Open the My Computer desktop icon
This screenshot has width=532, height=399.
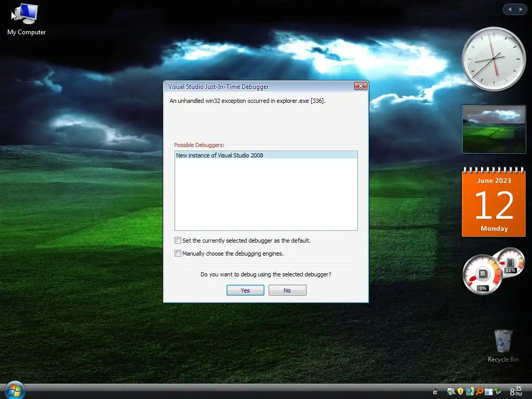click(26, 19)
